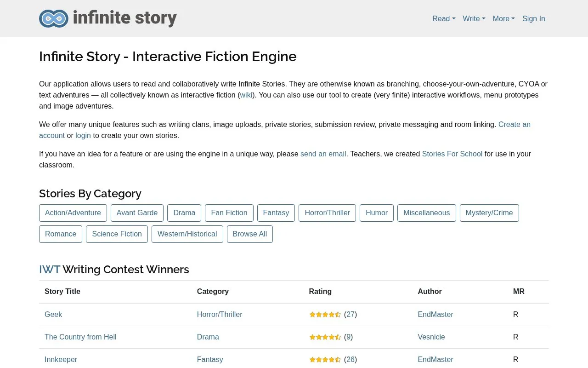Open the story titled Geek

(x=53, y=315)
